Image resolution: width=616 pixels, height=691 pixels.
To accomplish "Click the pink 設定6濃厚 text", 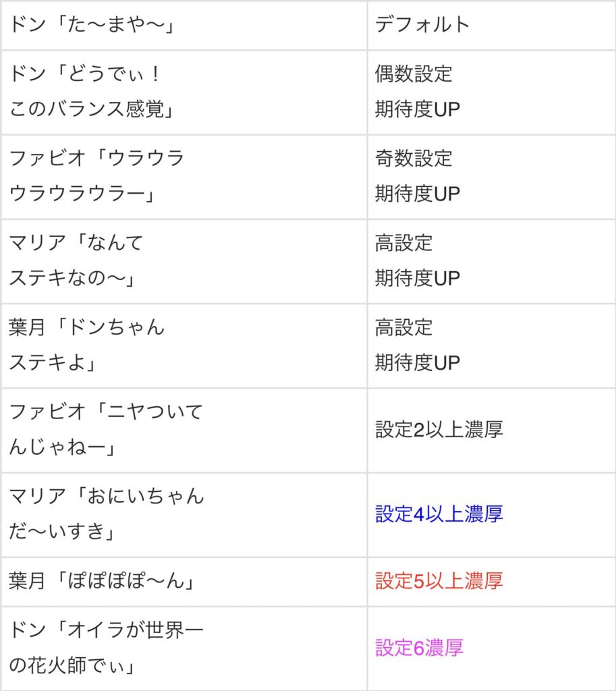I will [x=419, y=648].
